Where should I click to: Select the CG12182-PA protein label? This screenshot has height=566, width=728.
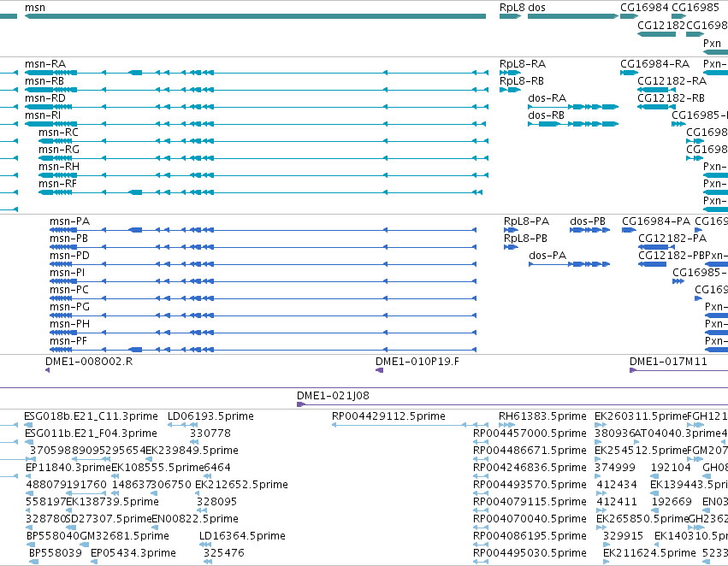pyautogui.click(x=672, y=238)
